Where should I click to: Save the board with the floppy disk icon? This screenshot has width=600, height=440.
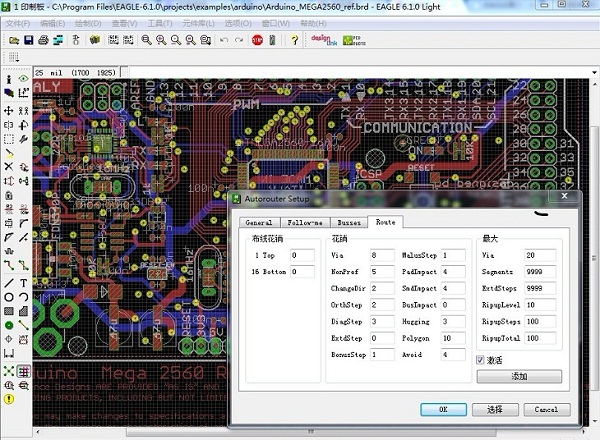pos(29,40)
